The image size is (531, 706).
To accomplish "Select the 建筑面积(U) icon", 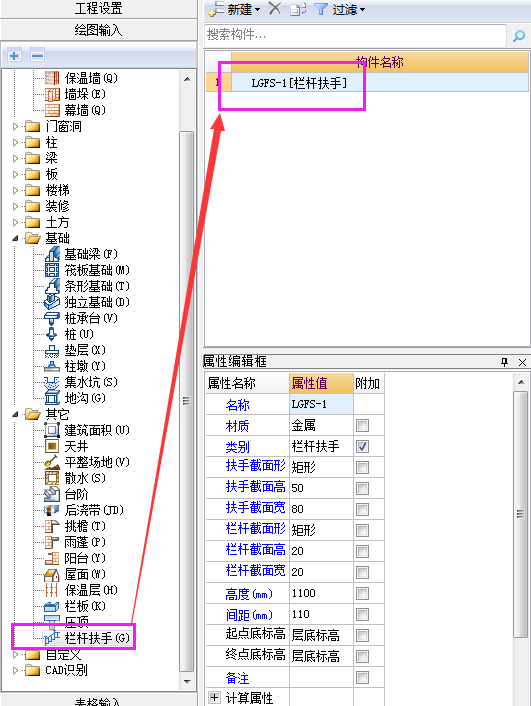I will tap(52, 430).
